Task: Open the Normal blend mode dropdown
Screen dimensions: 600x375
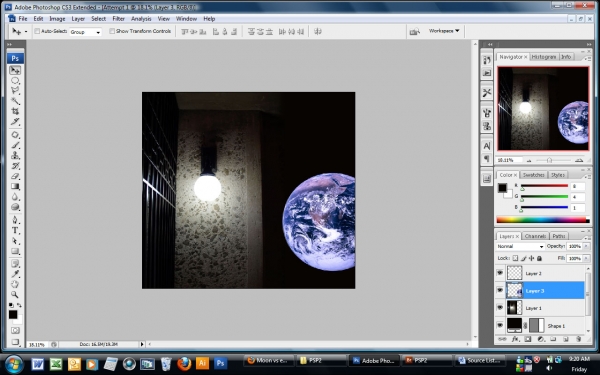Action: click(520, 246)
